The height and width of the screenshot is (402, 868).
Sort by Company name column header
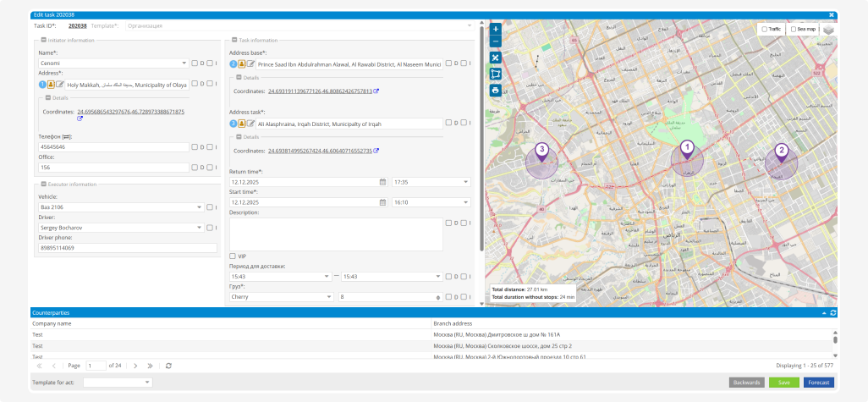52,323
